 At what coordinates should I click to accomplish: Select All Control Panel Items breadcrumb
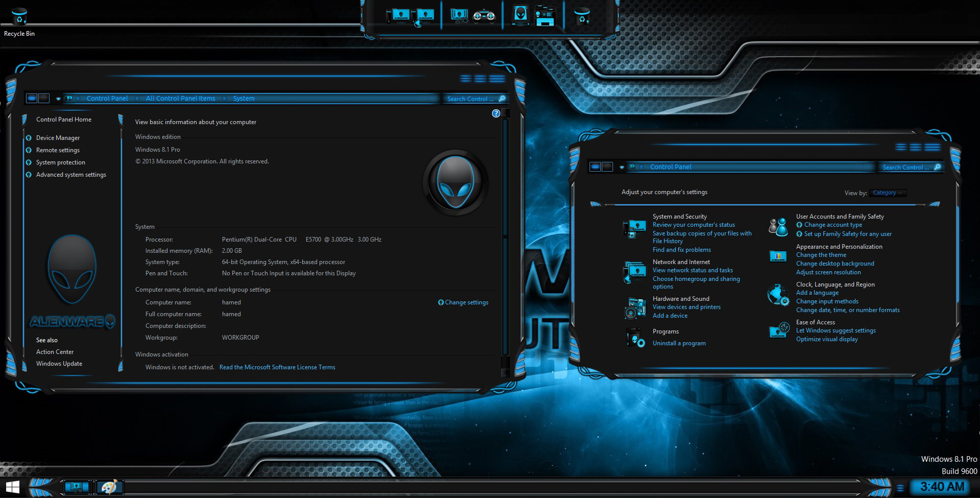pos(181,99)
